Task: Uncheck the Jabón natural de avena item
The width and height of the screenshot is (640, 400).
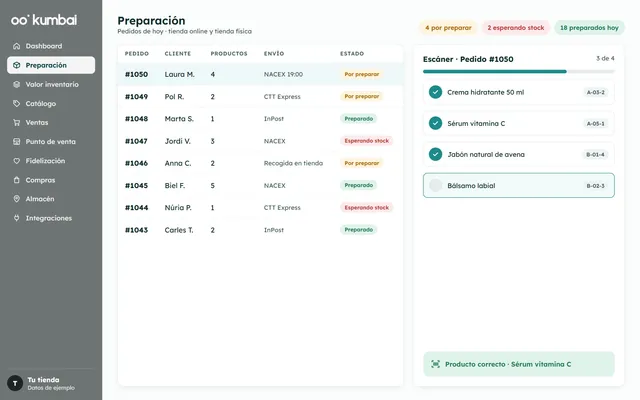Action: pos(436,154)
